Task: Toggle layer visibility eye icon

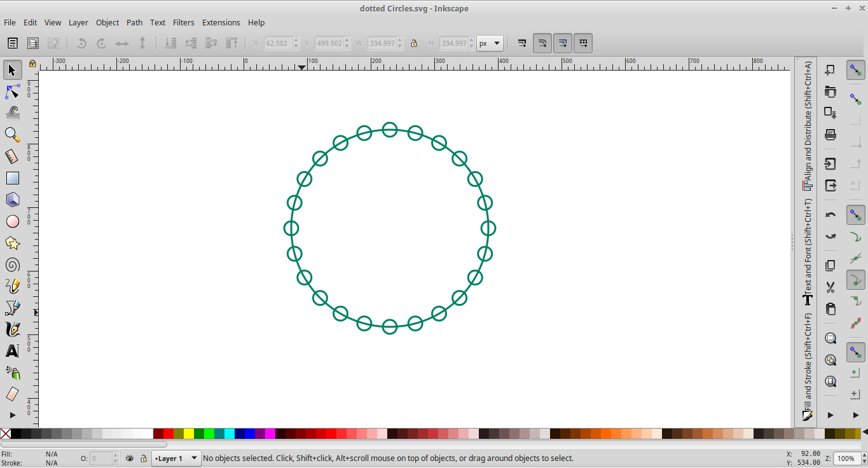Action: [x=130, y=458]
